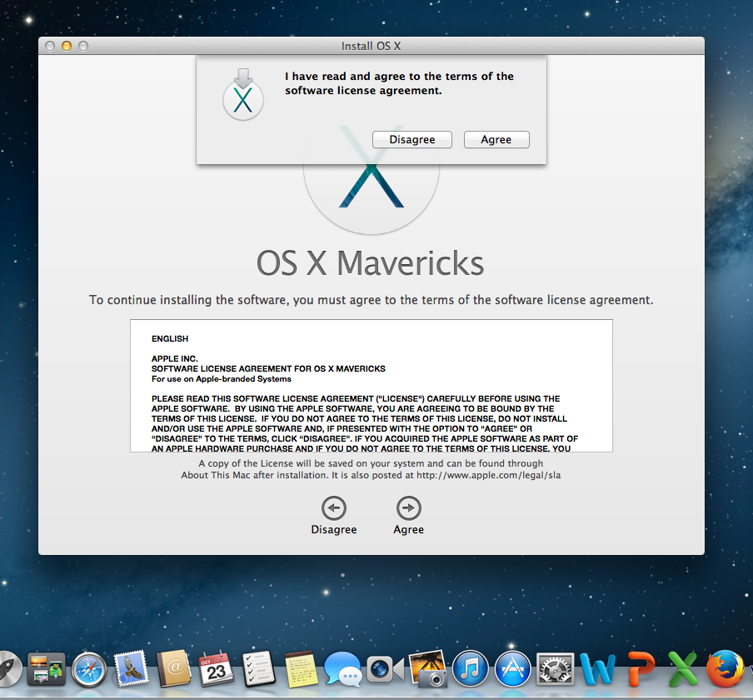The image size is (753, 700).
Task: Open Contacts address book in the Dock
Action: pos(174,668)
